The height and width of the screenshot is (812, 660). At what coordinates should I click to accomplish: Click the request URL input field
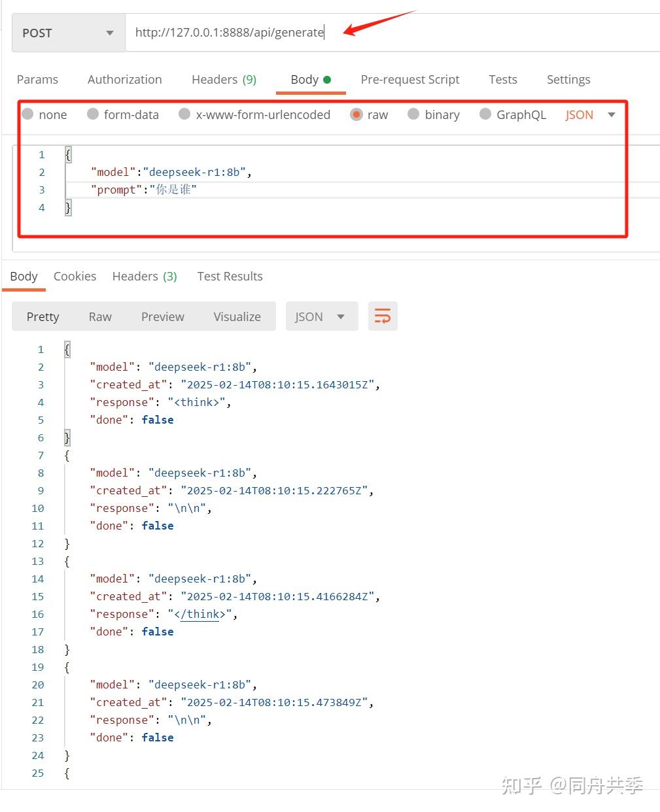pos(392,33)
